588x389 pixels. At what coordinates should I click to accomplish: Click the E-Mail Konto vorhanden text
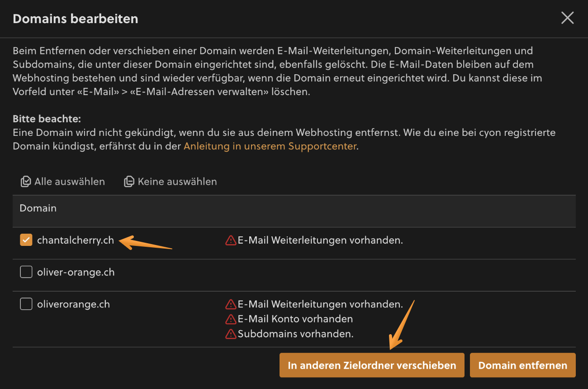(295, 319)
